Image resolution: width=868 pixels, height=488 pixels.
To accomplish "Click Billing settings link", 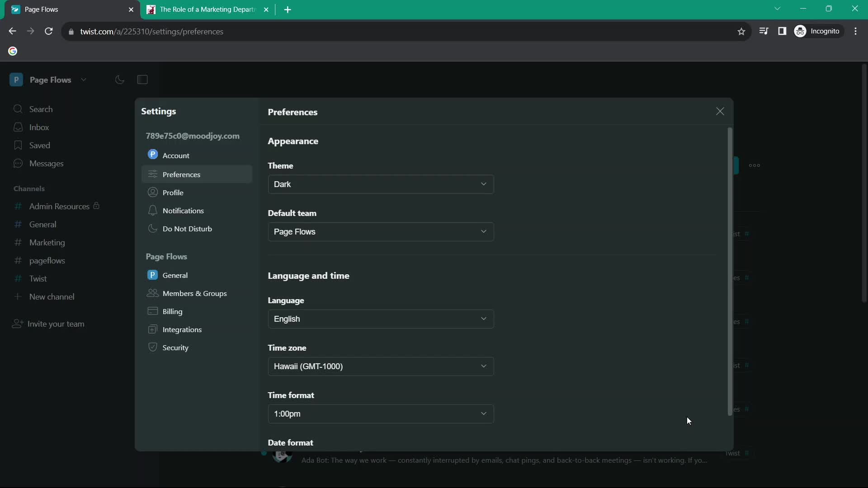I will coord(172,311).
